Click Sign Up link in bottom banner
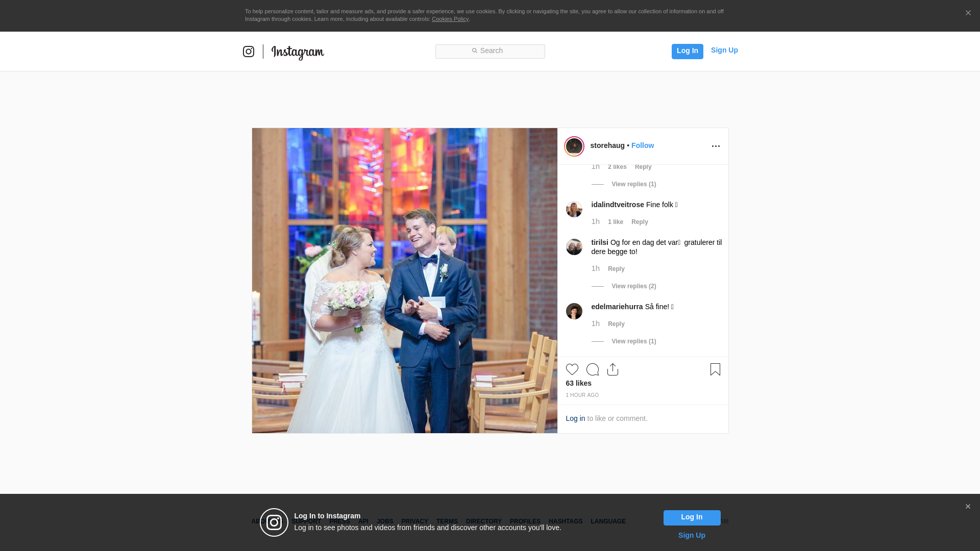Viewport: 980px width, 551px height. click(x=692, y=535)
